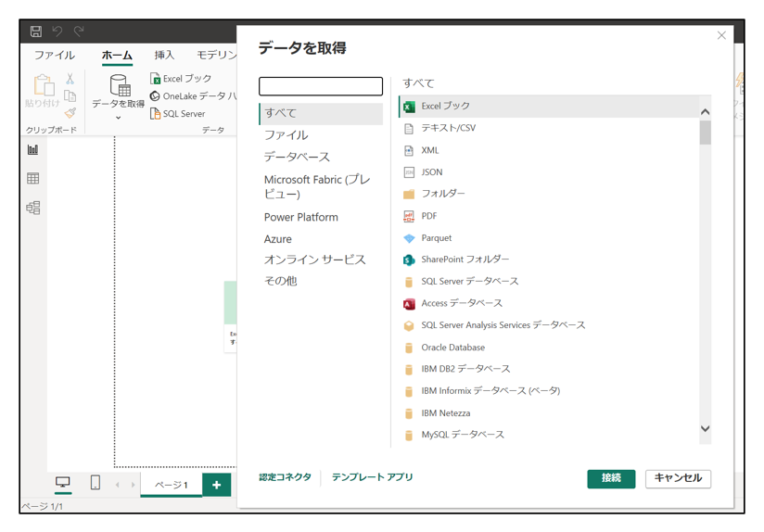Click the Excel ブック ribbon button
Screen dimensions: 764x532
coord(181,79)
